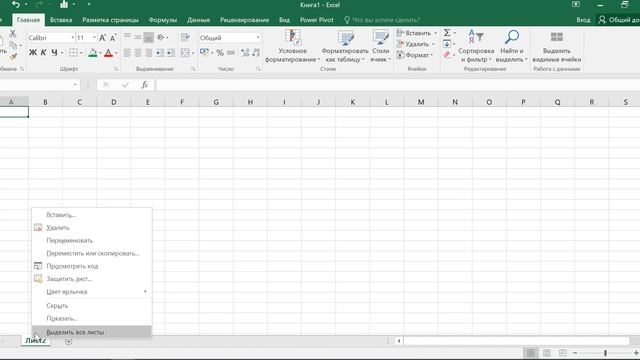Click the wrap text icon

[185, 37]
